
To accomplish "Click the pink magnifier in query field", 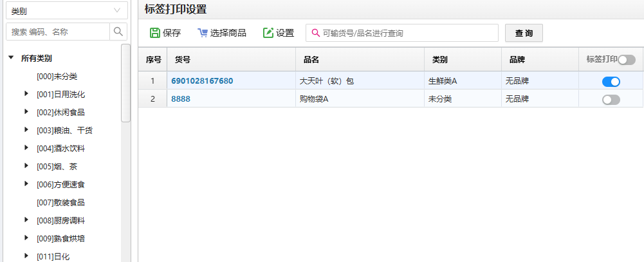I will pyautogui.click(x=316, y=33).
